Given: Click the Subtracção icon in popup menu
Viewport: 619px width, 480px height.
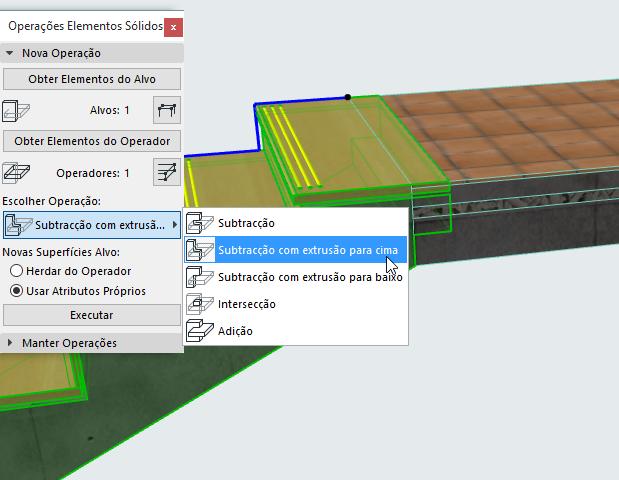Looking at the screenshot, I should coord(200,223).
